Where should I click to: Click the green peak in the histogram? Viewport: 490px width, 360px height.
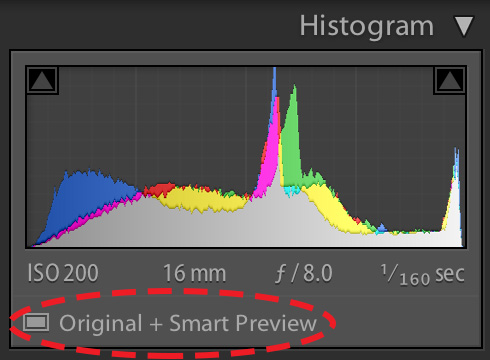tap(292, 140)
